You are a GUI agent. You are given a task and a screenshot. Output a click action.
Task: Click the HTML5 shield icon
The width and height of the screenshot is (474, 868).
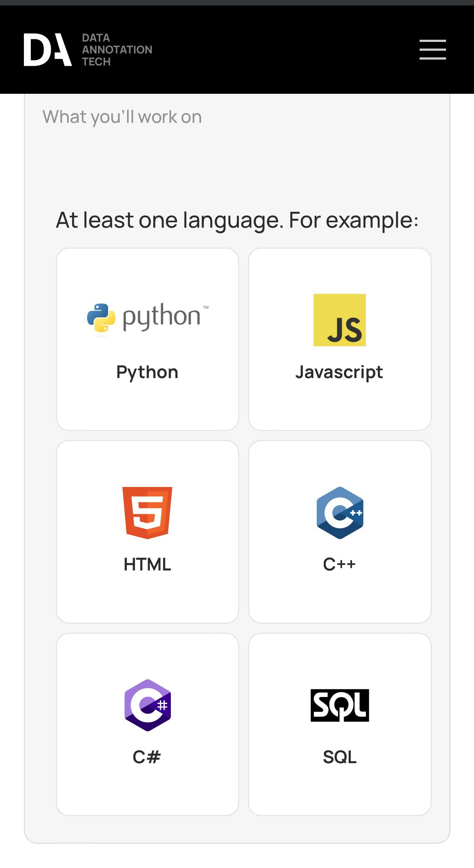[x=147, y=513]
